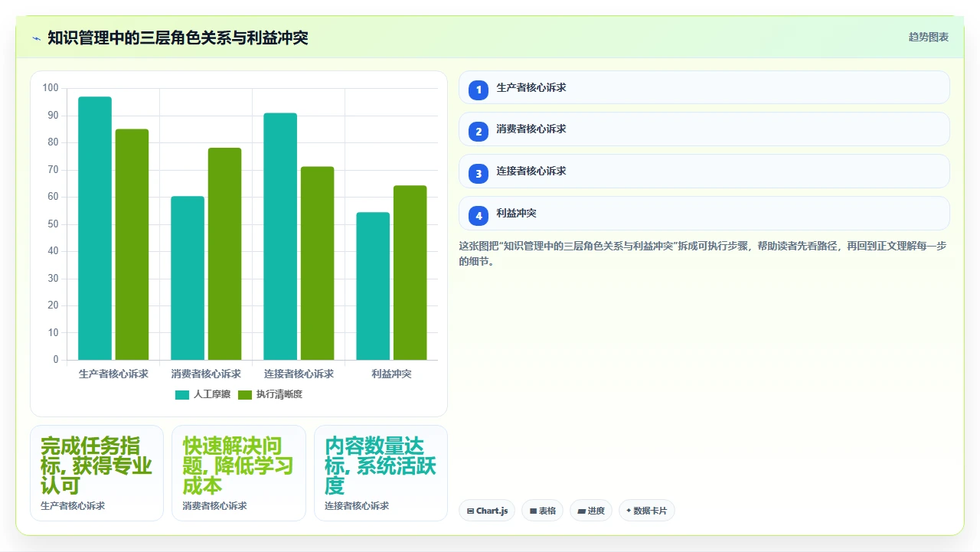Click the 完成任务指标, 获得专业认可 data card
This screenshot has width=980, height=552.
[96, 473]
